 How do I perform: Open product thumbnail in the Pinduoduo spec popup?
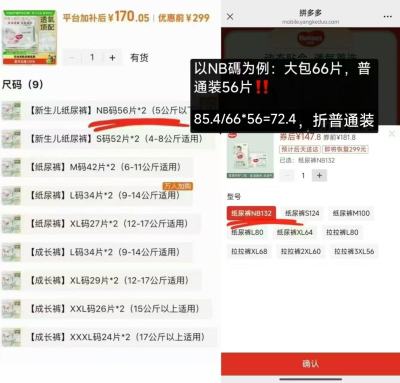point(250,155)
